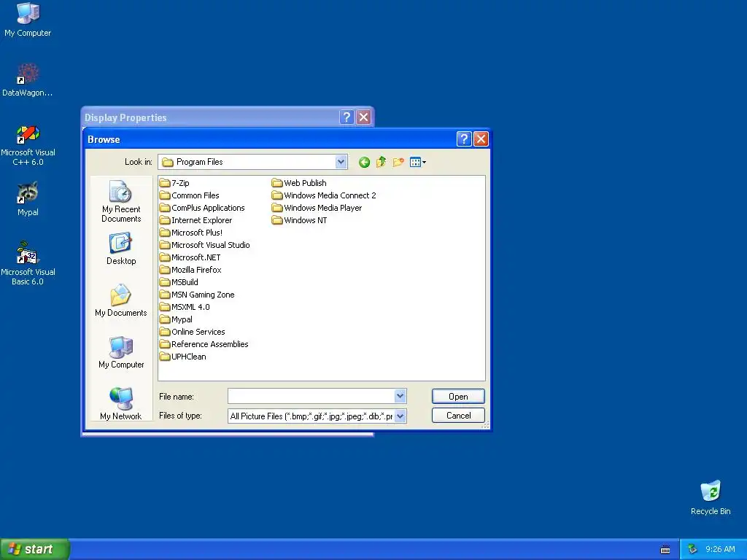Select the Windows Media Connect 2 folder

(x=324, y=195)
